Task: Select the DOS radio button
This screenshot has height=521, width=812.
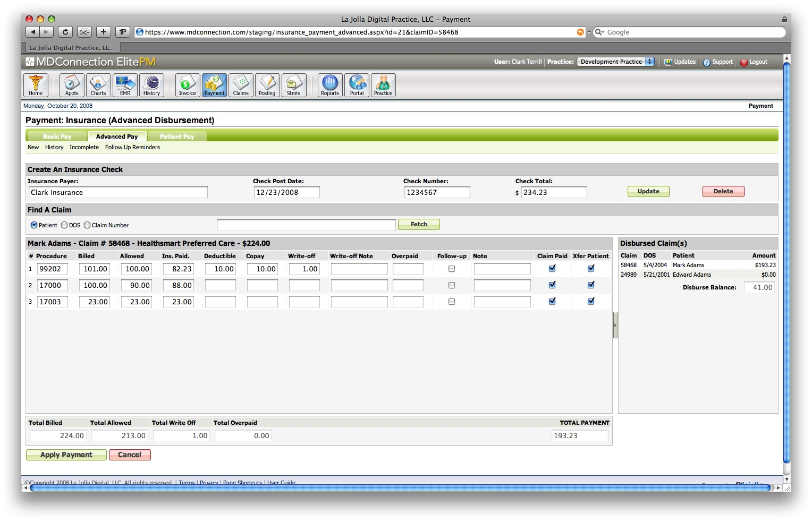Action: (64, 225)
